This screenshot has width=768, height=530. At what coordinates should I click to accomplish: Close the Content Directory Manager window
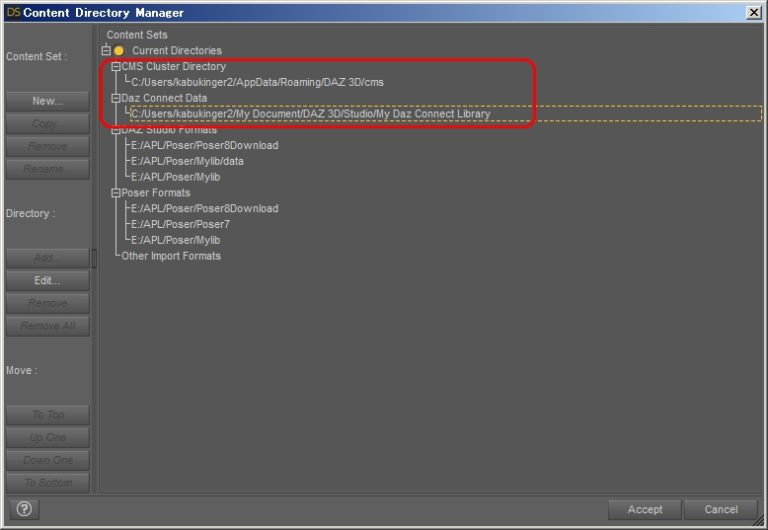coord(753,12)
